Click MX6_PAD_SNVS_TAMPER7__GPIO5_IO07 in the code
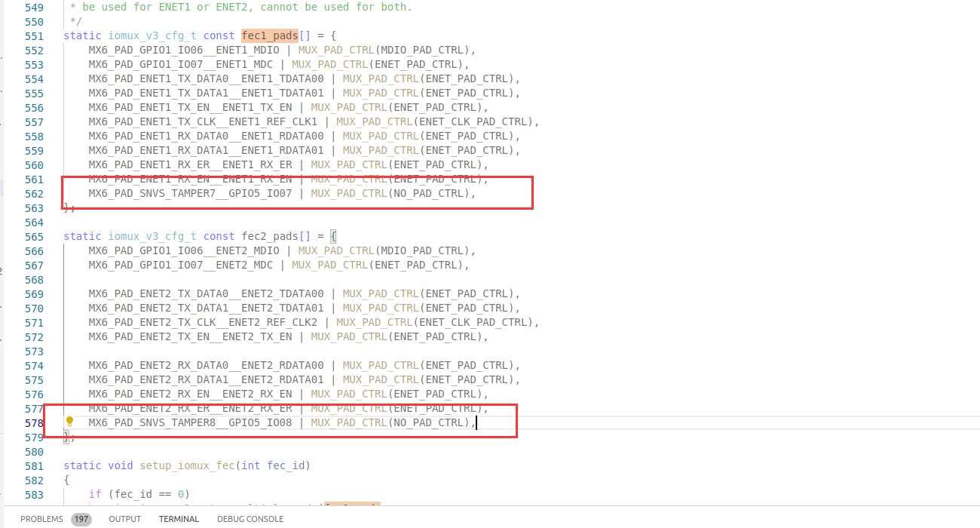This screenshot has height=528, width=980. [190, 194]
